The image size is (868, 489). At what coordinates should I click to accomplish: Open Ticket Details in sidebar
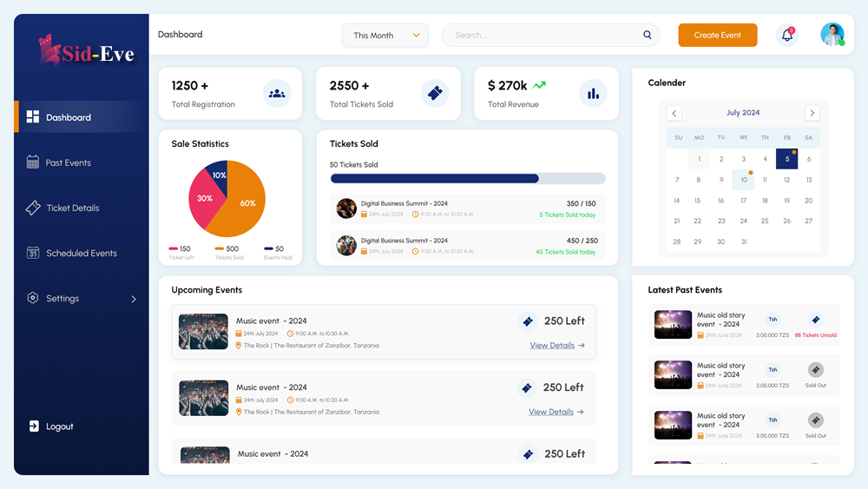(72, 208)
